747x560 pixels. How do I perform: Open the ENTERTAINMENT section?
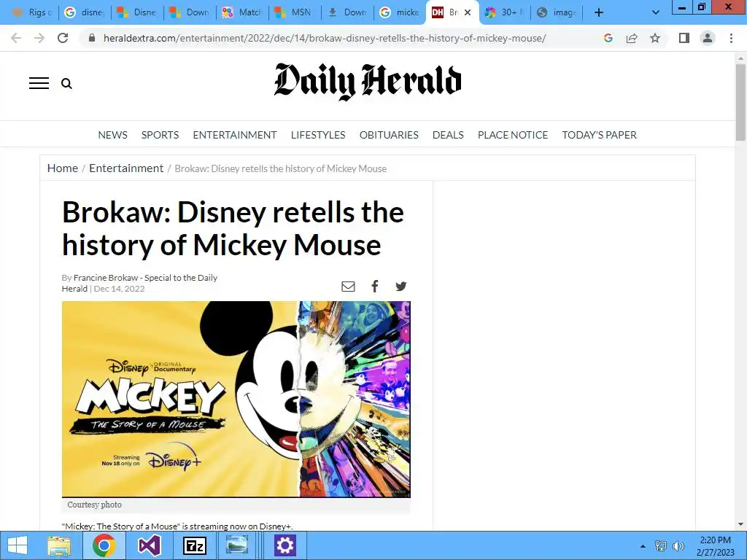pyautogui.click(x=235, y=135)
